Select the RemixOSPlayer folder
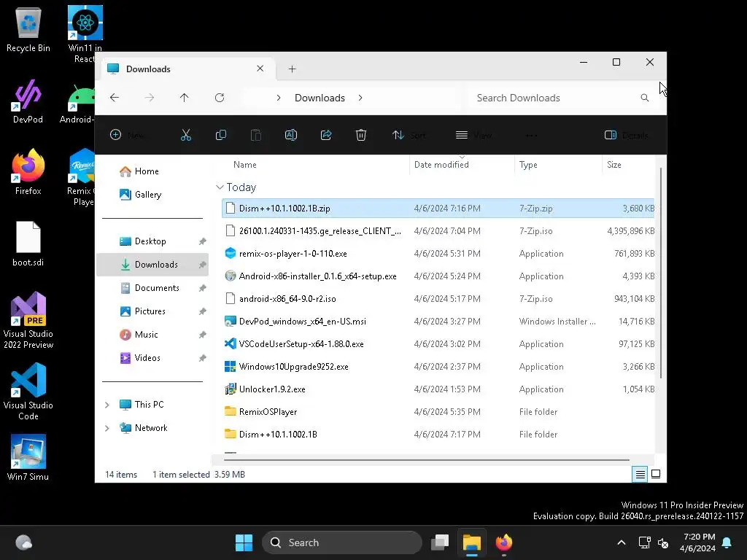This screenshot has width=747, height=560. pos(438,411)
